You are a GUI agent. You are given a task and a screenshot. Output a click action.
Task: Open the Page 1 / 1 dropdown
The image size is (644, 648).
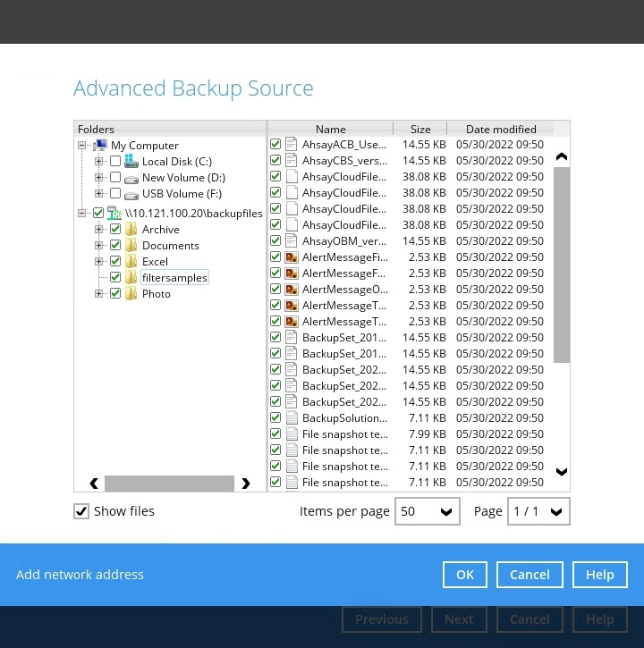pos(538,511)
